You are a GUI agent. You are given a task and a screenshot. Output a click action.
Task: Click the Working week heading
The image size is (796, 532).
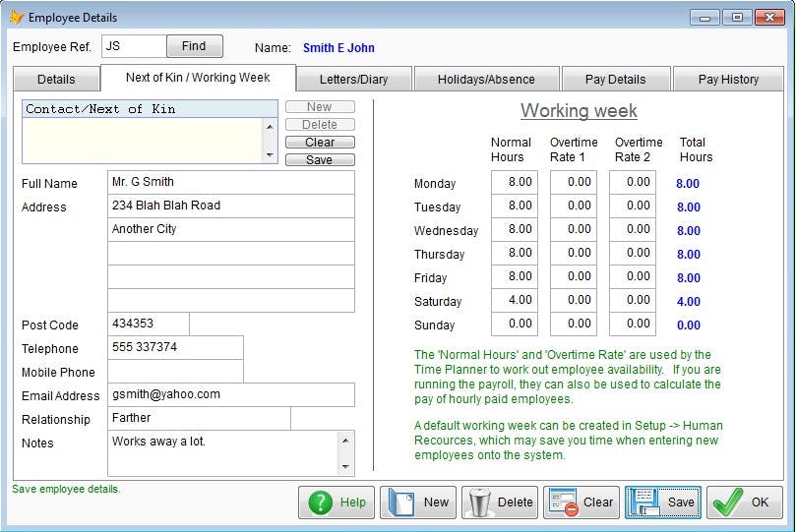coord(579,111)
